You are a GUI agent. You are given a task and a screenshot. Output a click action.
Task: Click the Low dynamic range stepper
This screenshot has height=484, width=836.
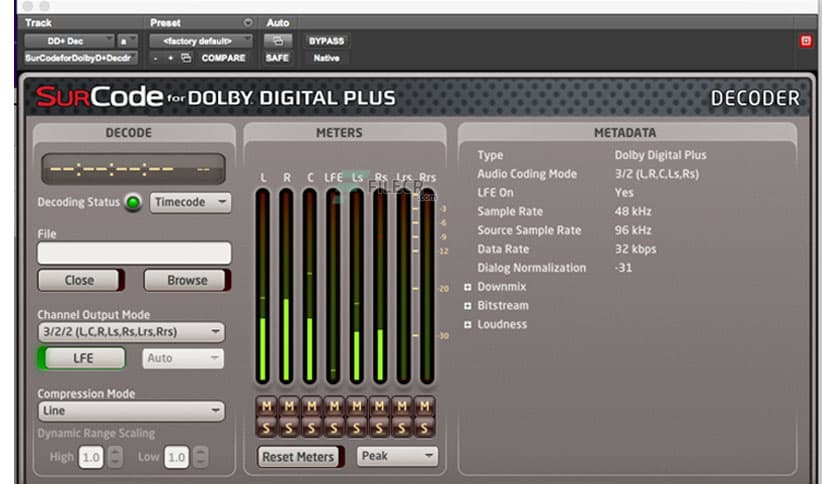coord(200,457)
